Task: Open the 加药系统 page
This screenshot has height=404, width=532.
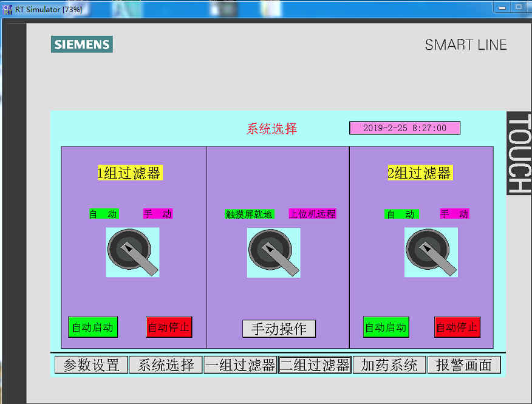Action: pos(389,365)
